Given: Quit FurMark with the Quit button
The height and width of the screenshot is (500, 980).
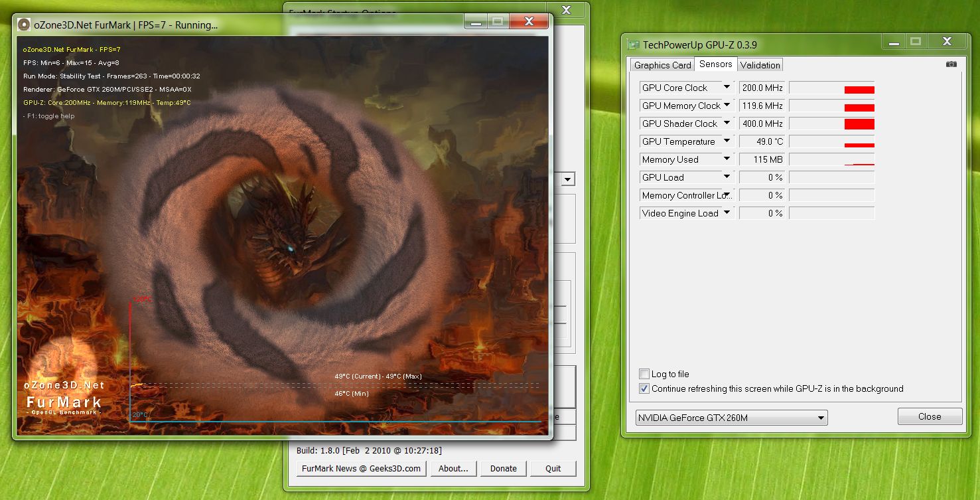Looking at the screenshot, I should 553,468.
